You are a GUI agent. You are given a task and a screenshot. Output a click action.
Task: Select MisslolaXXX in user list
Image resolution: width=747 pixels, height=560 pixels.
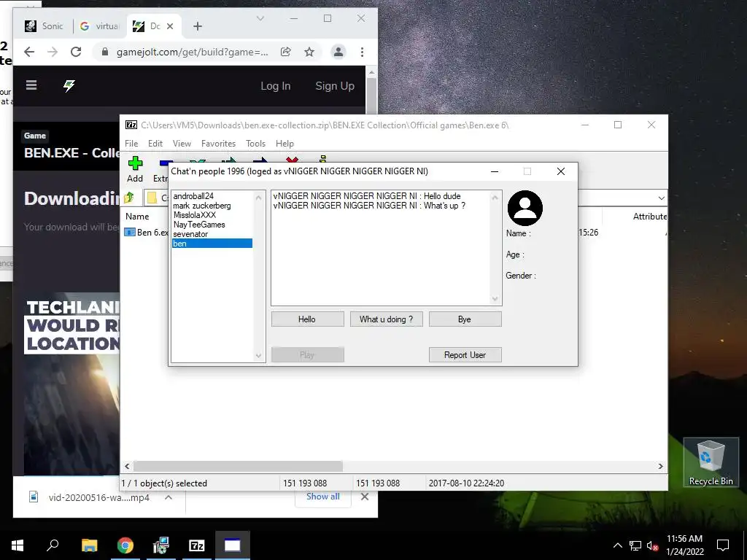tap(212, 215)
